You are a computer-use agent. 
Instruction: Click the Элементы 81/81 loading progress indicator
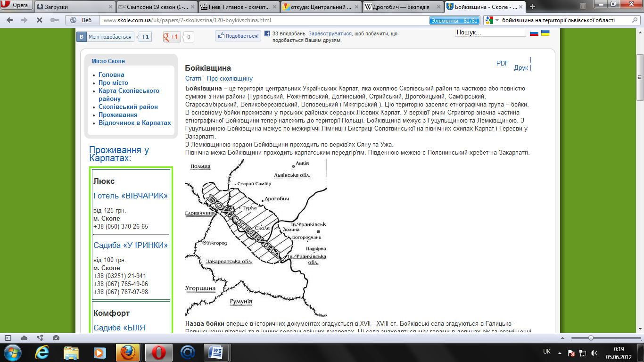[454, 21]
